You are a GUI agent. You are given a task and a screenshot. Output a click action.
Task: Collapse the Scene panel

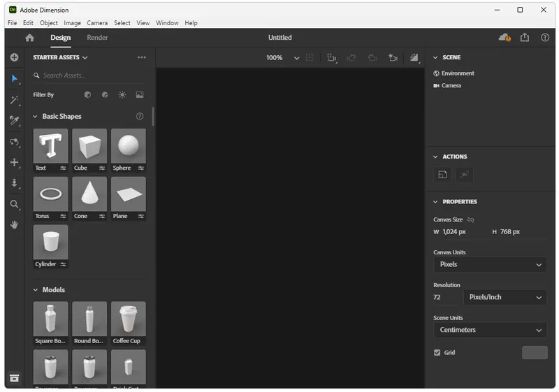[x=435, y=57]
